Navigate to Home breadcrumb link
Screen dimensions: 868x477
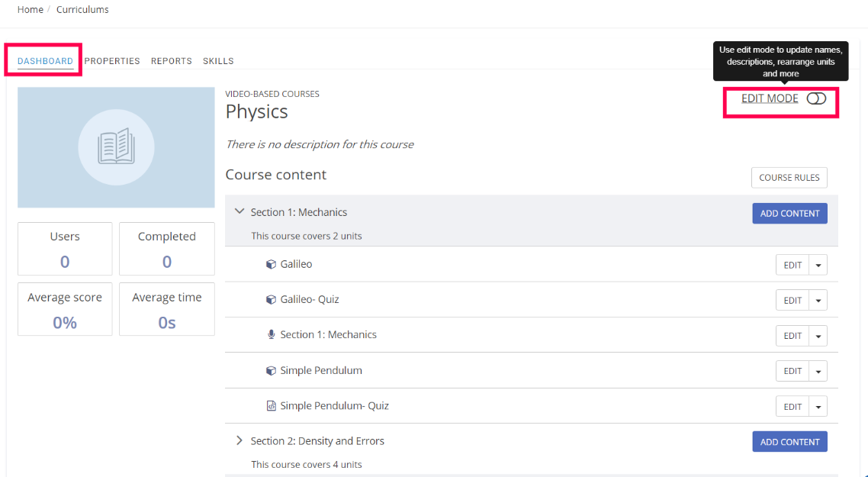click(x=31, y=10)
